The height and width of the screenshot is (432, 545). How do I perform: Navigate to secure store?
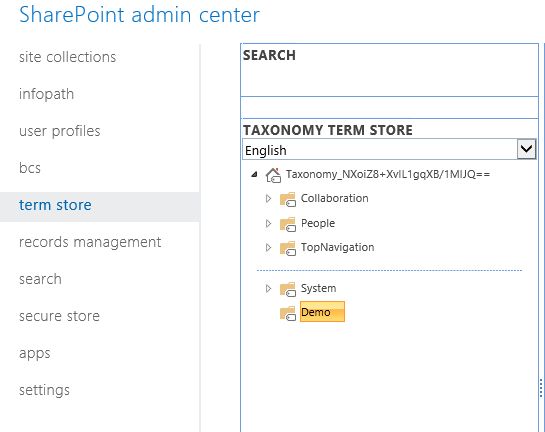click(59, 316)
